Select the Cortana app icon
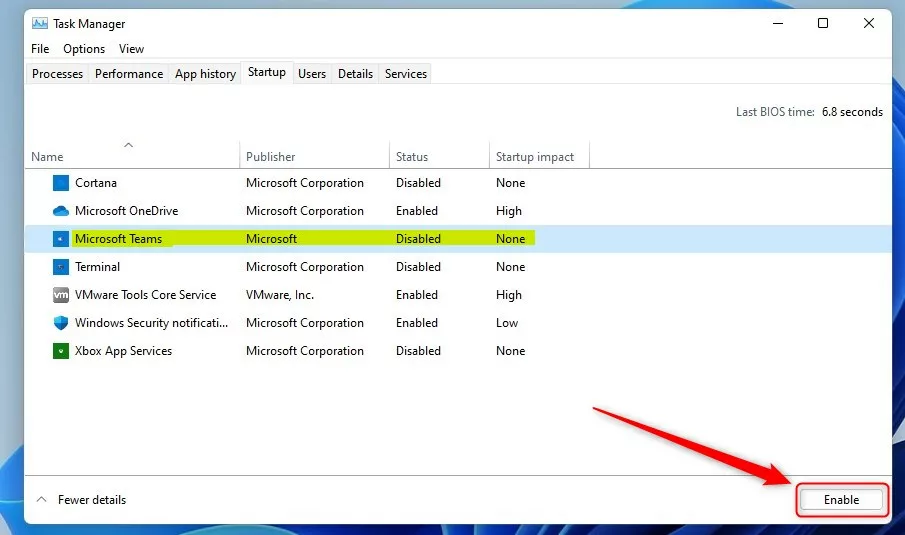The image size is (905, 535). [61, 183]
